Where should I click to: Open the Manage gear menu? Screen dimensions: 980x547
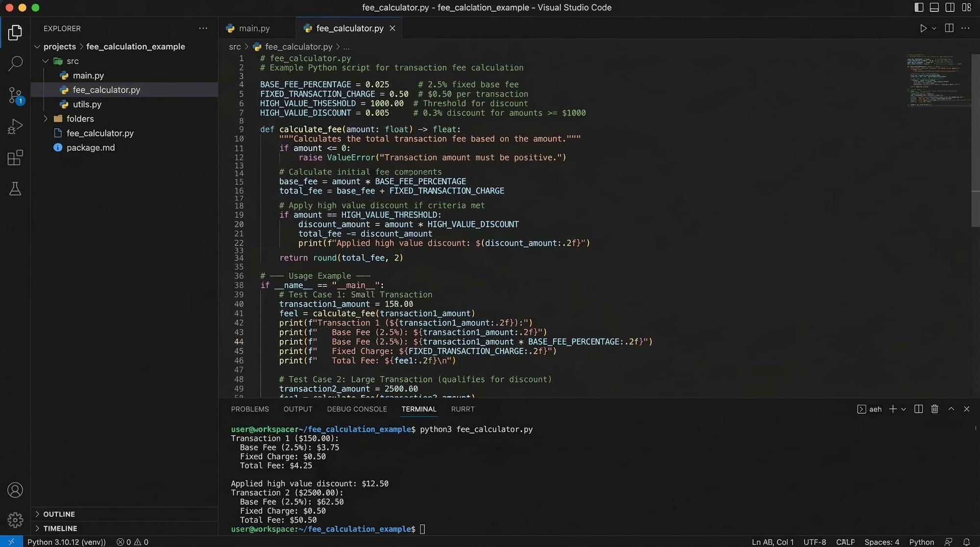(x=15, y=520)
